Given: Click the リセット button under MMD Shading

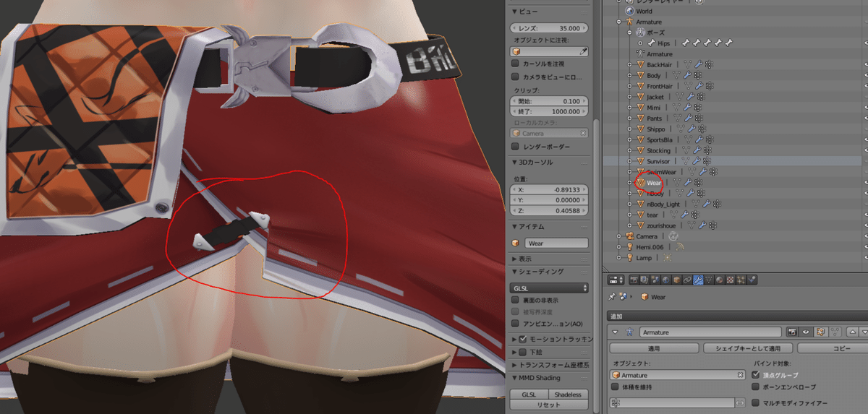Looking at the screenshot, I should [550, 405].
